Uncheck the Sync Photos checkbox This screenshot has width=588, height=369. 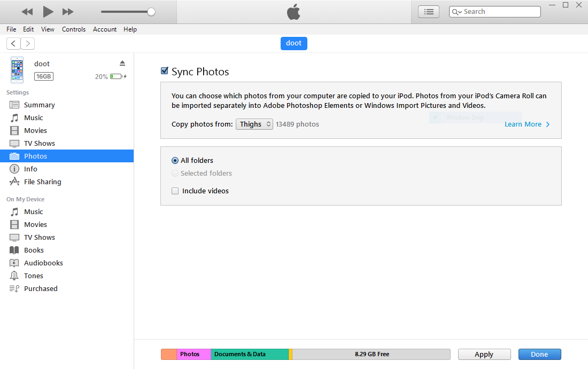click(165, 72)
